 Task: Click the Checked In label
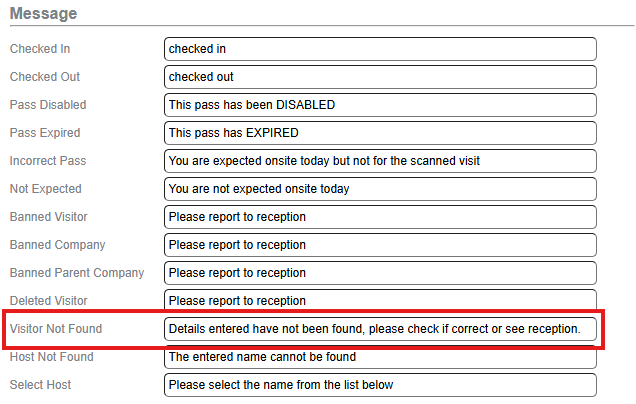click(40, 49)
